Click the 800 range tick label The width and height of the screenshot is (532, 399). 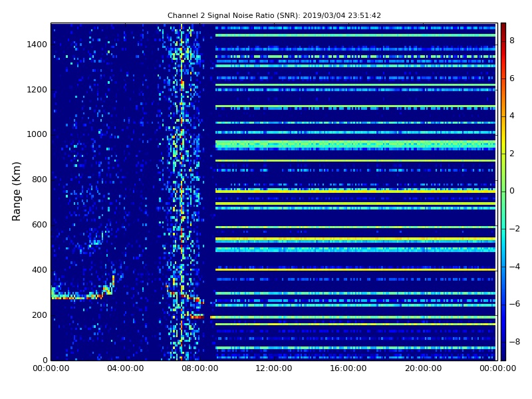pos(39,180)
